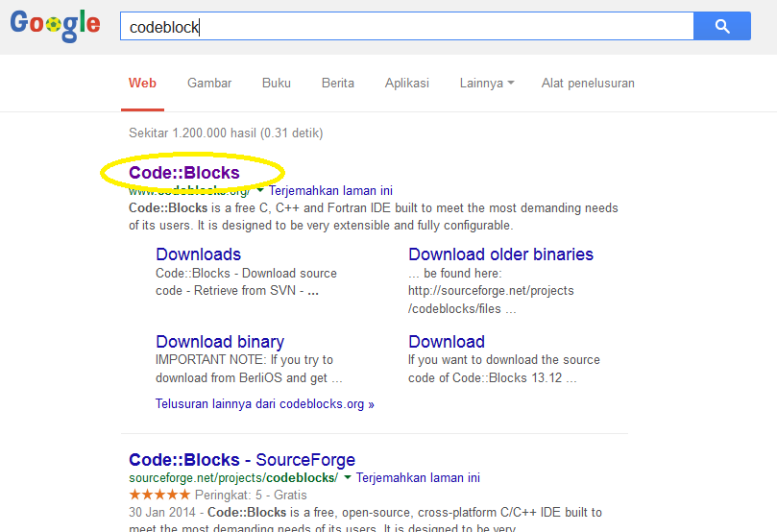
Task: Open Alat penelusuran search tools
Action: pyautogui.click(x=588, y=84)
